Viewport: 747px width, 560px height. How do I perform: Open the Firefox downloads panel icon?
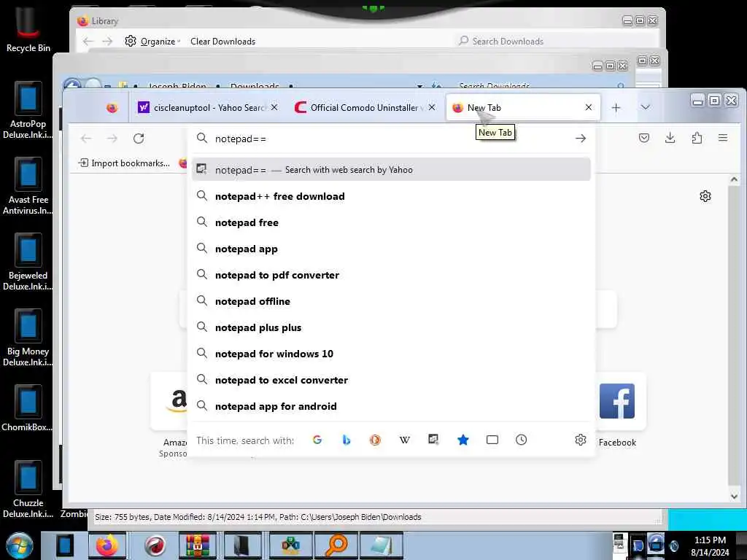coord(670,138)
